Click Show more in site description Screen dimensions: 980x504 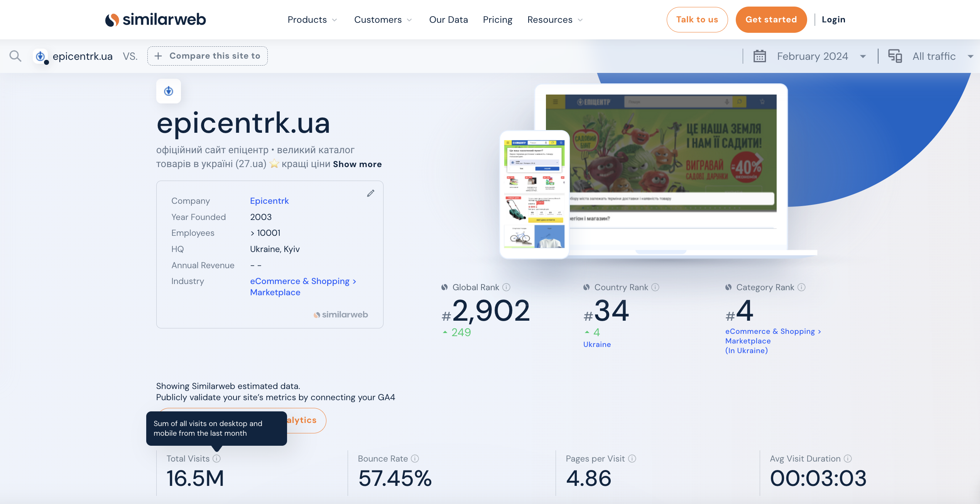click(357, 164)
